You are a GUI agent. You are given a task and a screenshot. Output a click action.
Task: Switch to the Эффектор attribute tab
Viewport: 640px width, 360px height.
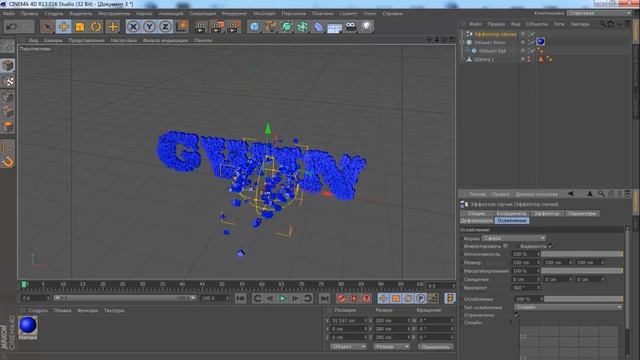tap(547, 213)
